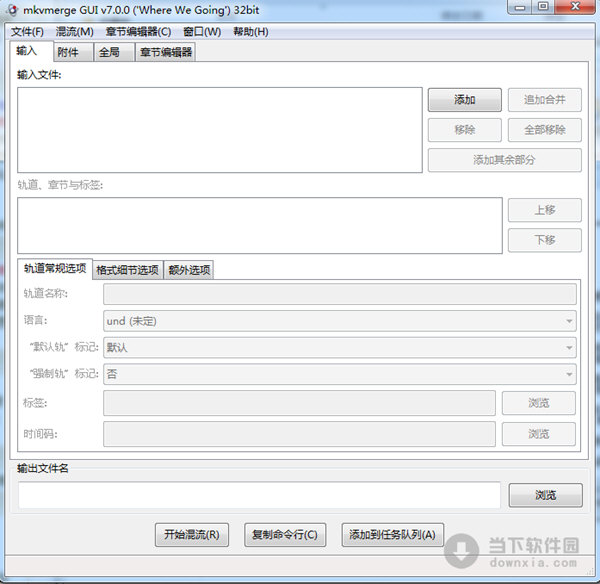
Task: Click the 复制命令行(C) button
Action: (x=285, y=534)
